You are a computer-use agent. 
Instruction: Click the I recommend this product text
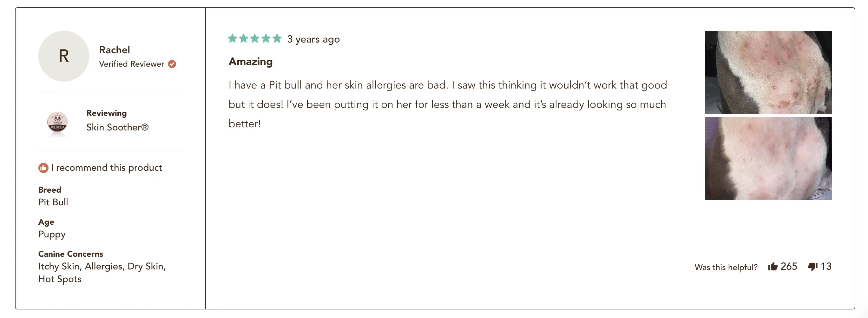pos(107,168)
